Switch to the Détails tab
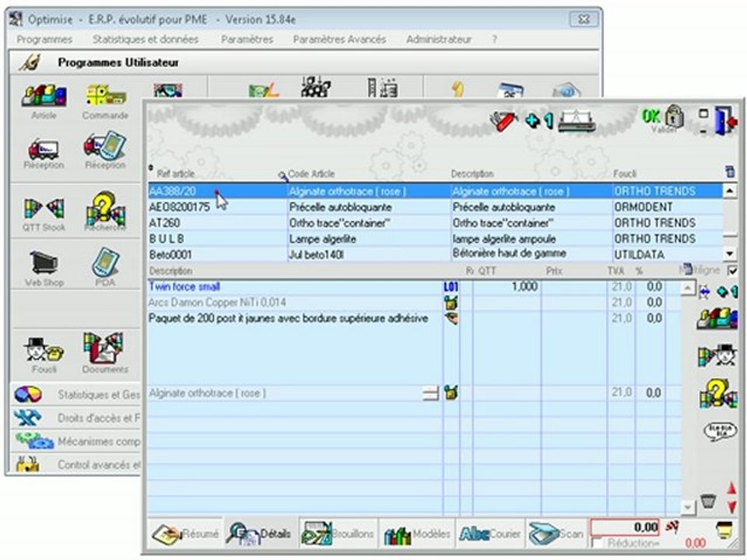 click(x=260, y=534)
